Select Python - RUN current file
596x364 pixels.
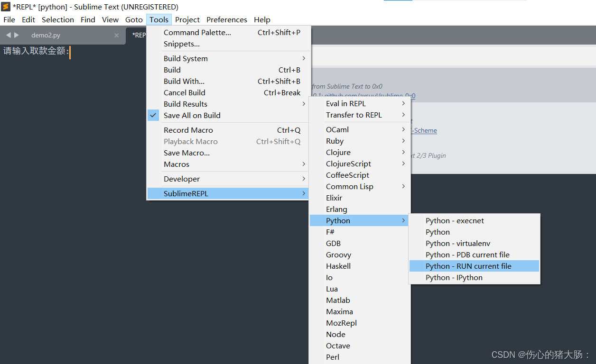[468, 266]
